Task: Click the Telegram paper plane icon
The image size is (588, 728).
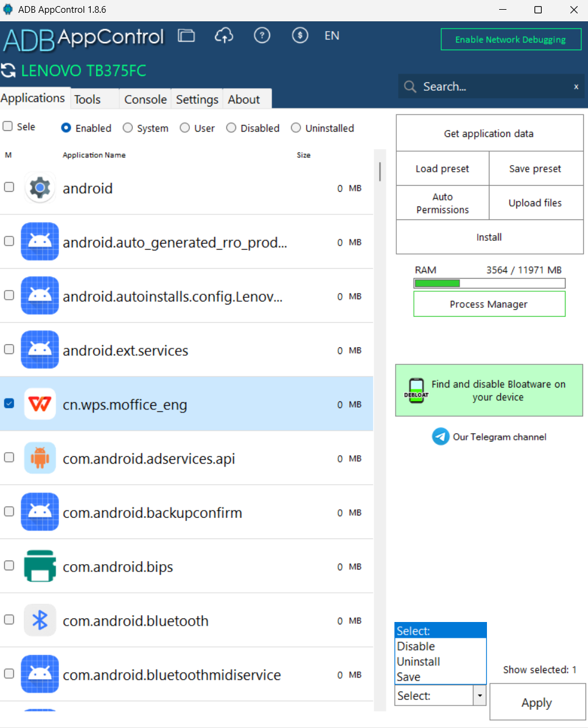Action: click(441, 436)
